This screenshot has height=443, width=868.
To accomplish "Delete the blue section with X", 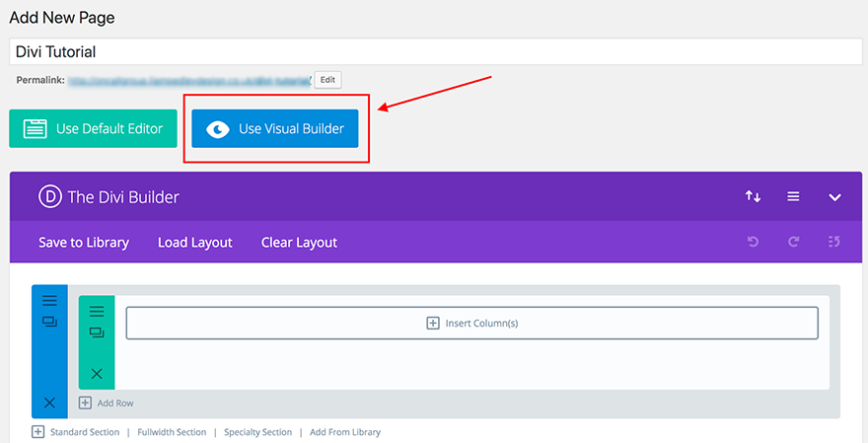I will (49, 403).
